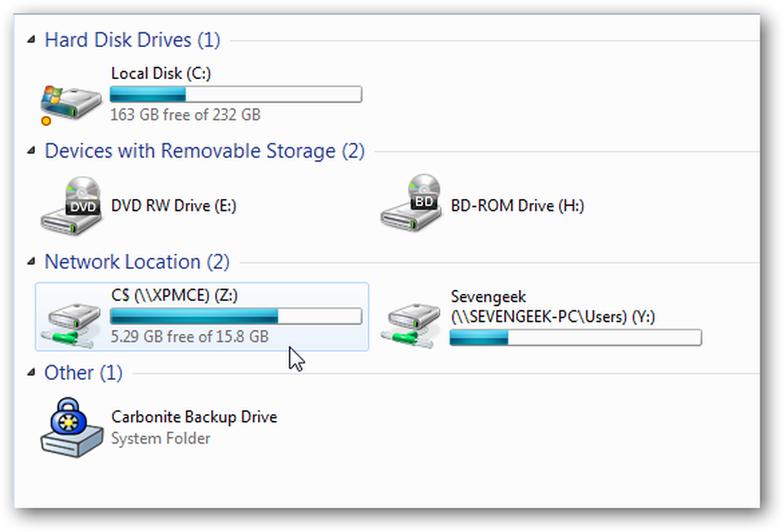Click the Z: drive capacity bar
This screenshot has width=784, height=532.
tap(235, 316)
